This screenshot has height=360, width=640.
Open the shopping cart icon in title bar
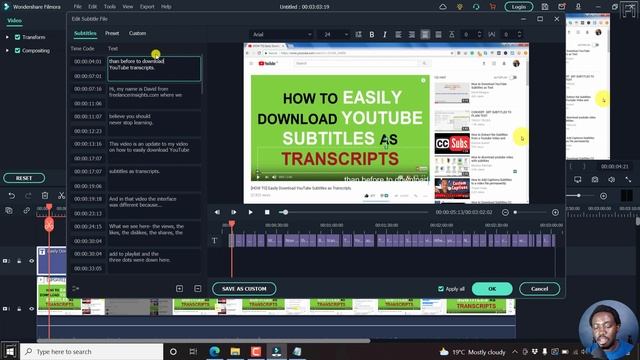click(x=493, y=7)
